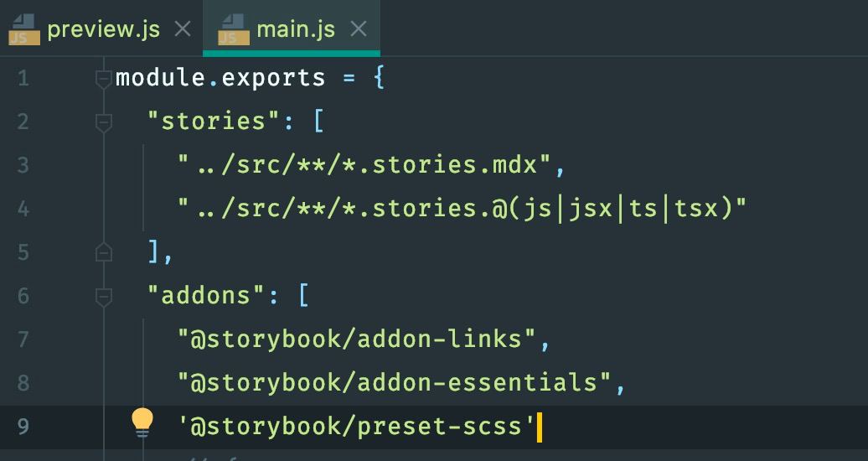Open the lightbulb quick-fix on line 9

pyautogui.click(x=142, y=422)
